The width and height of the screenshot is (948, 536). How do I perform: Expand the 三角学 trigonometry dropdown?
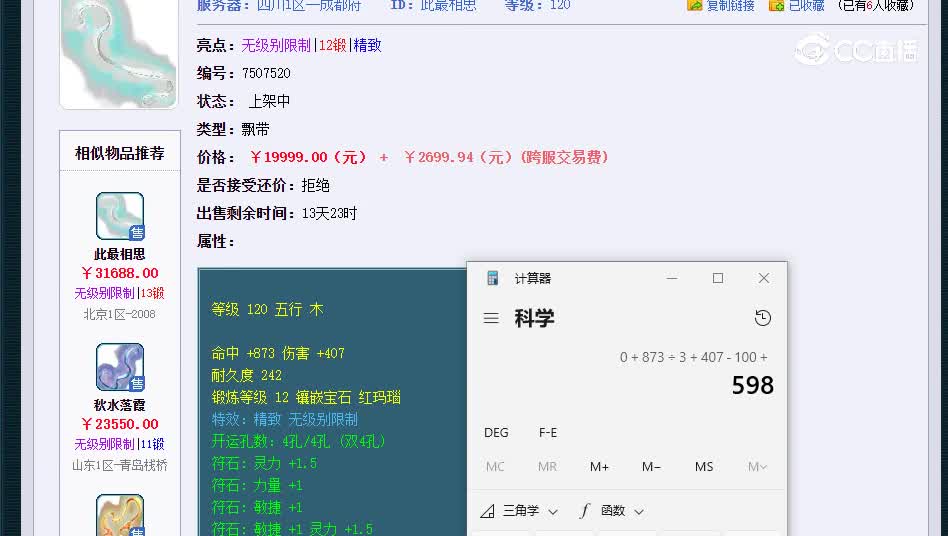coord(519,511)
